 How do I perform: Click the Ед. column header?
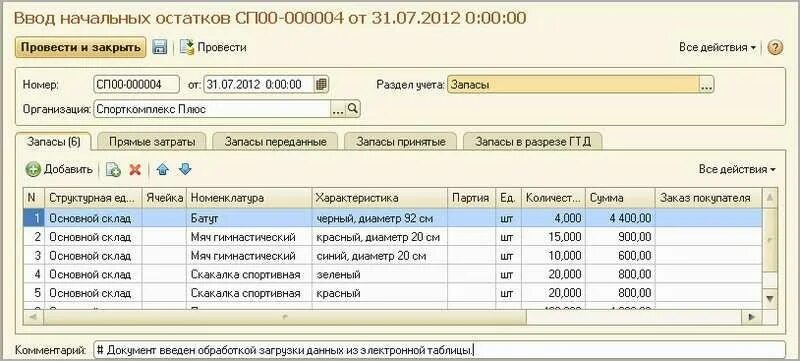[x=508, y=198]
